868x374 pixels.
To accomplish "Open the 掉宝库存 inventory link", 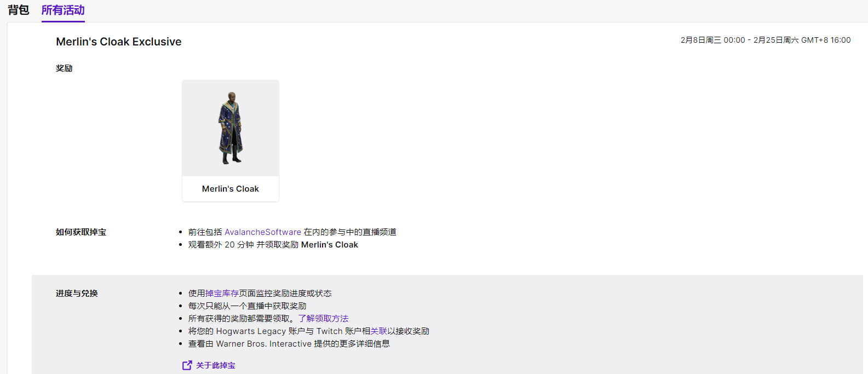I will point(222,294).
